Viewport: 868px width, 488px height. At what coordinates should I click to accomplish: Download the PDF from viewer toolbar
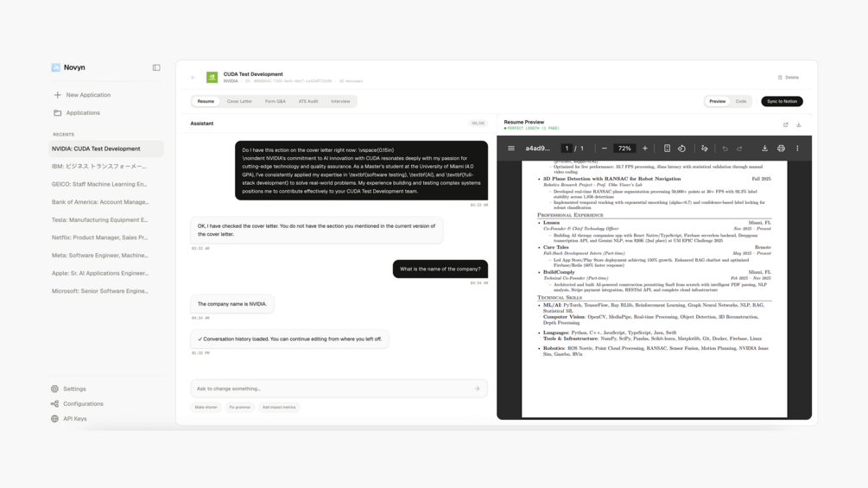[x=764, y=149]
